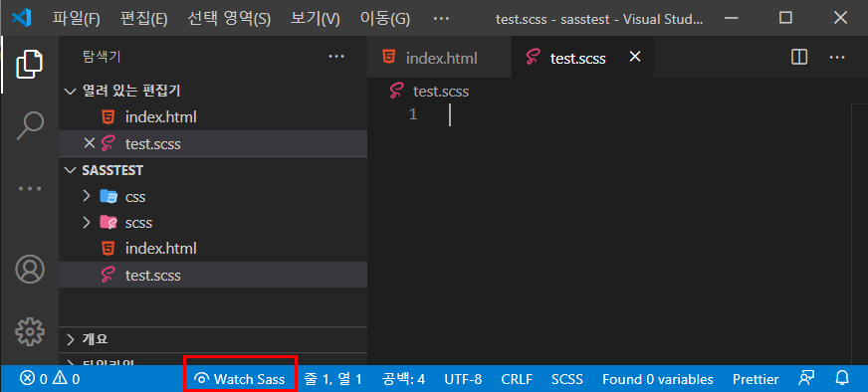Change encoding via UTF-8

463,379
